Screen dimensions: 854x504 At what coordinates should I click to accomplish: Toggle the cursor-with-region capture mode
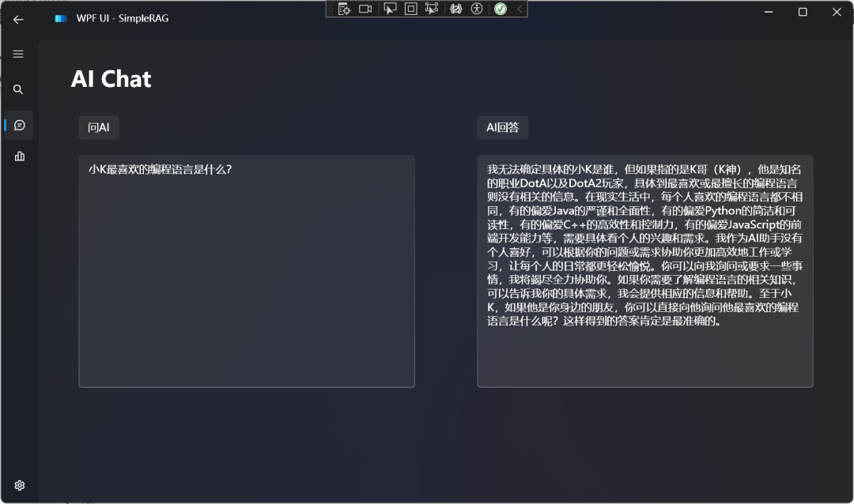431,9
